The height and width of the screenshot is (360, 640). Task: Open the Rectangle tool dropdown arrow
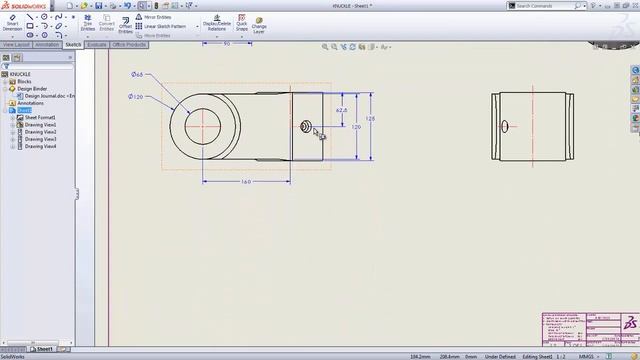37,27
